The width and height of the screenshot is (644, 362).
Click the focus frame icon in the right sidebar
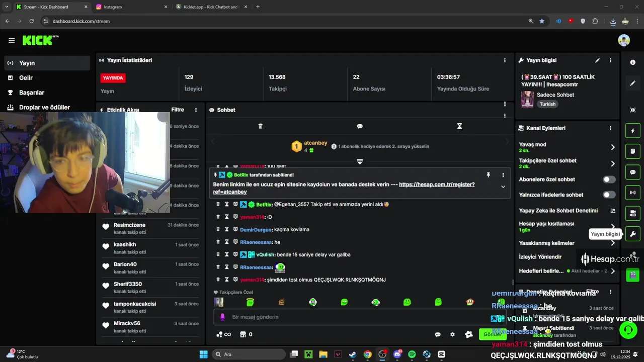(633, 110)
